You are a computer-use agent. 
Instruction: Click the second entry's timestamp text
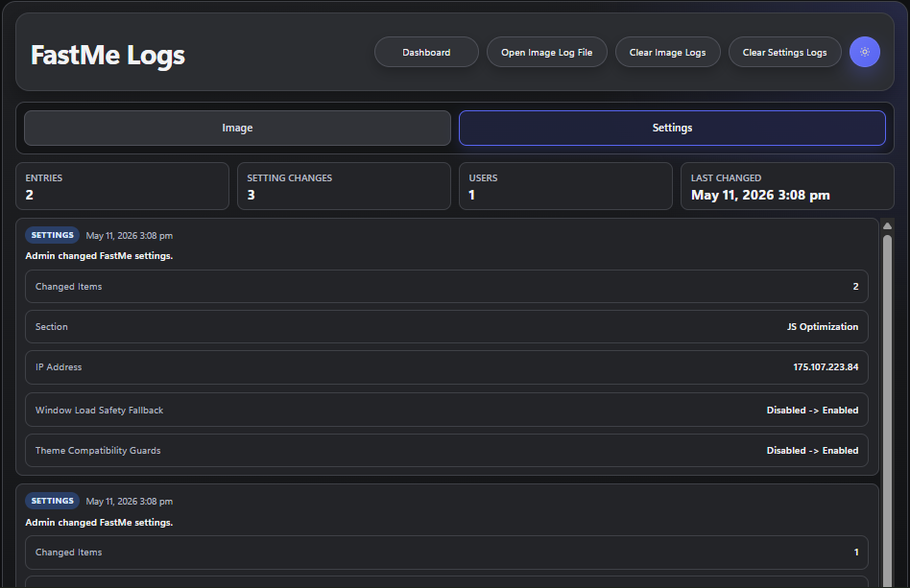click(x=130, y=501)
